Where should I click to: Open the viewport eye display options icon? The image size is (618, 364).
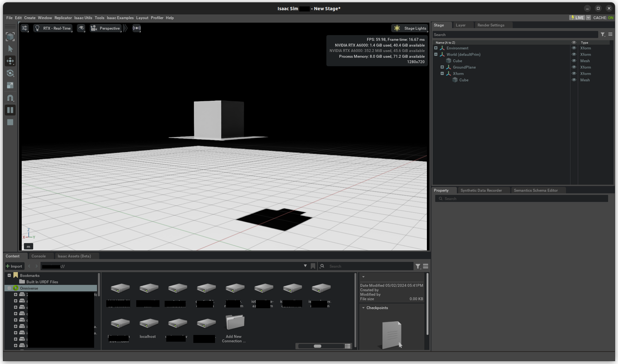coord(81,28)
